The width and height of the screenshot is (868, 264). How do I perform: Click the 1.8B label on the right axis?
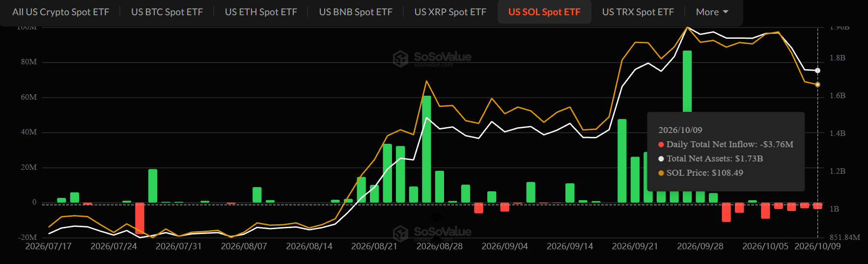coord(838,58)
